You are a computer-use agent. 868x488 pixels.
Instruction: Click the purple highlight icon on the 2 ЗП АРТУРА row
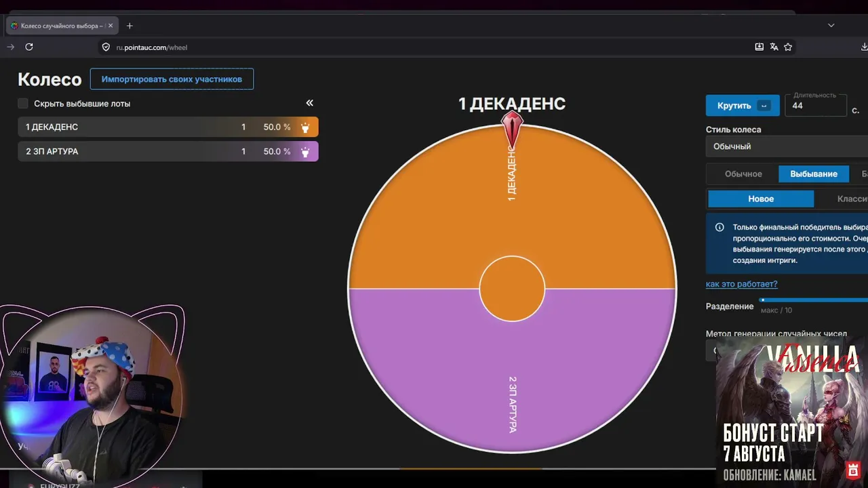[305, 152]
